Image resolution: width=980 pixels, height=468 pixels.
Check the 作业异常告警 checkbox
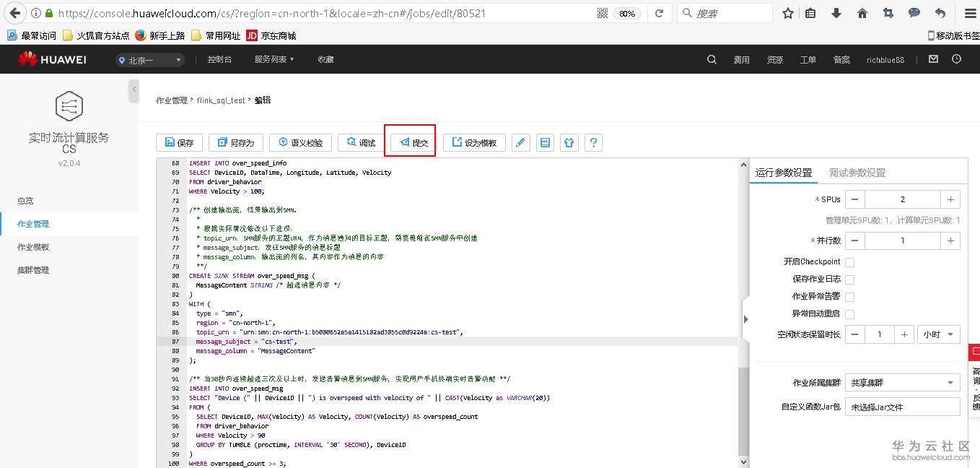coord(849,297)
